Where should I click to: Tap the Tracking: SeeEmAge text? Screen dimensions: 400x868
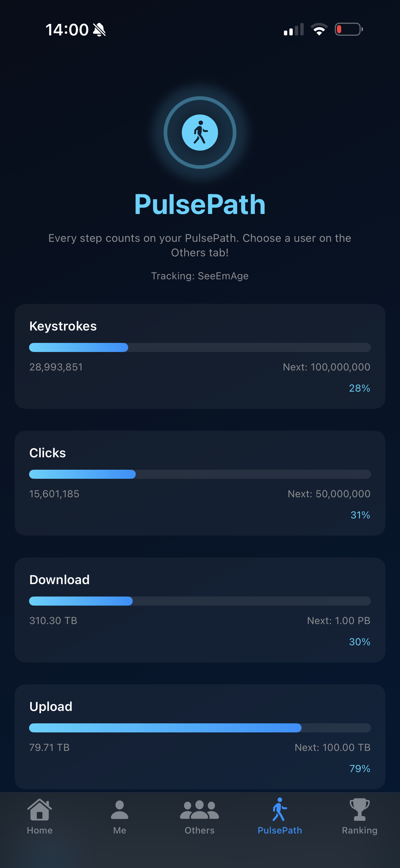(x=200, y=276)
